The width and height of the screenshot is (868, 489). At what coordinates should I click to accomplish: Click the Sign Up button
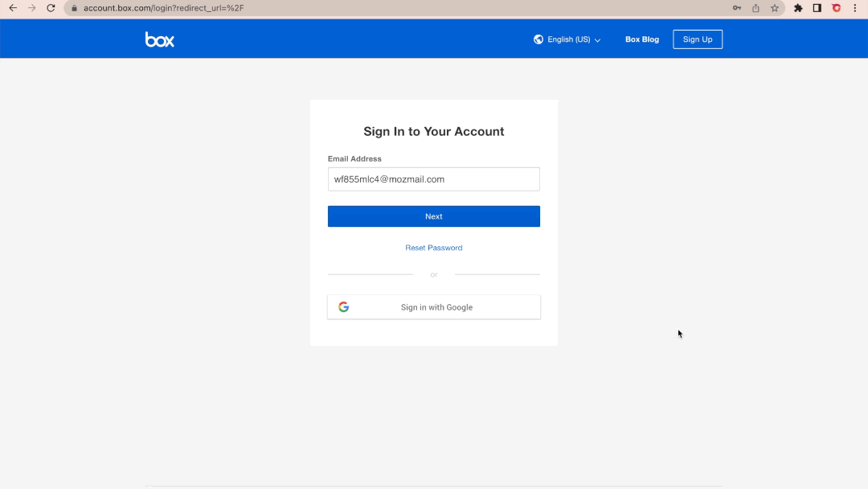click(698, 39)
